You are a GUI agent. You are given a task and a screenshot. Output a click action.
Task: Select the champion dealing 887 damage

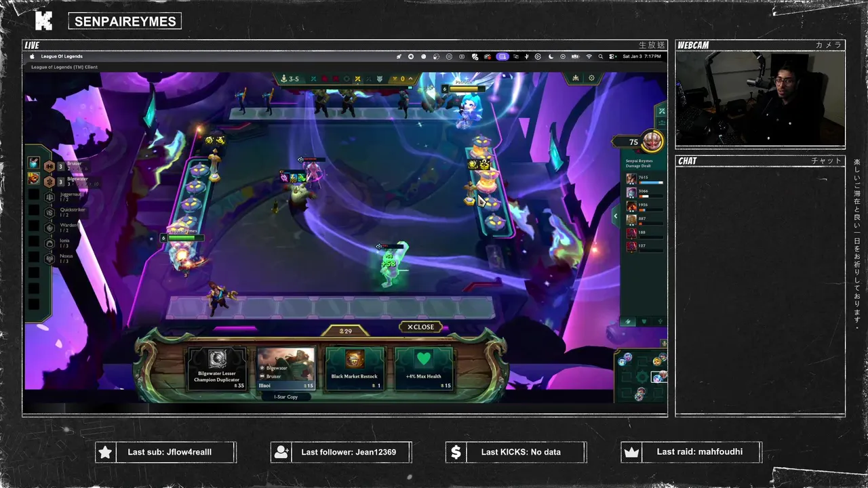[631, 220]
